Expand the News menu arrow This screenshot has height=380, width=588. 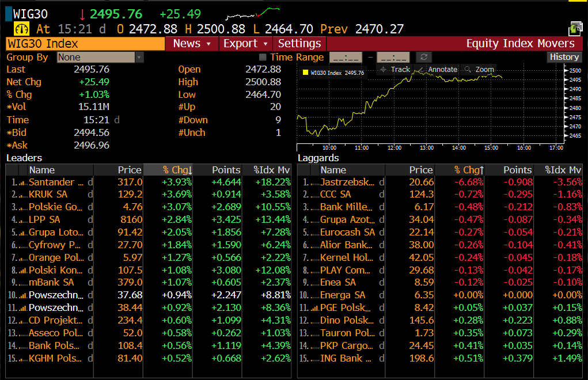click(x=209, y=44)
